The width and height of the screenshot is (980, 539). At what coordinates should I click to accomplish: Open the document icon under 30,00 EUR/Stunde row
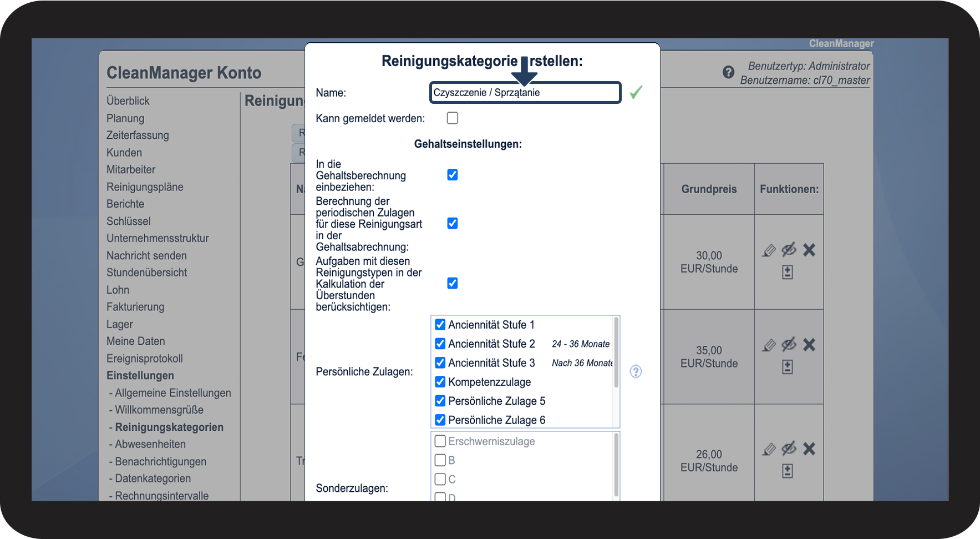coord(788,272)
